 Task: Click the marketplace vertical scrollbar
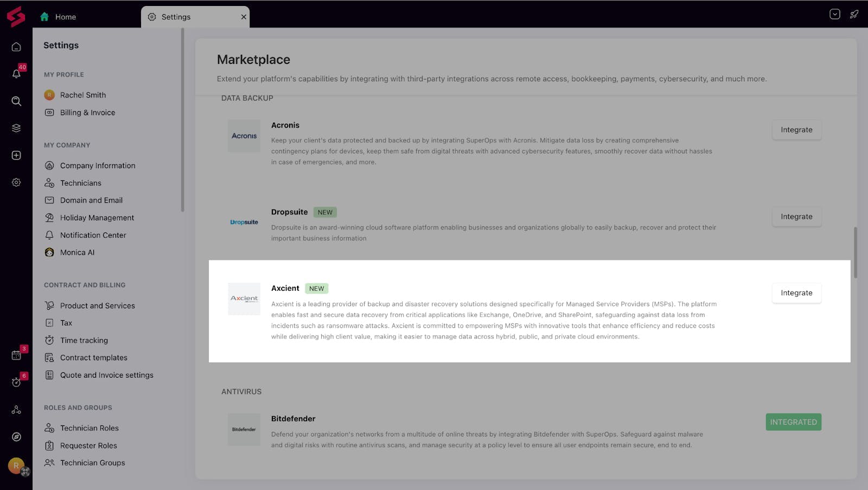tap(855, 252)
